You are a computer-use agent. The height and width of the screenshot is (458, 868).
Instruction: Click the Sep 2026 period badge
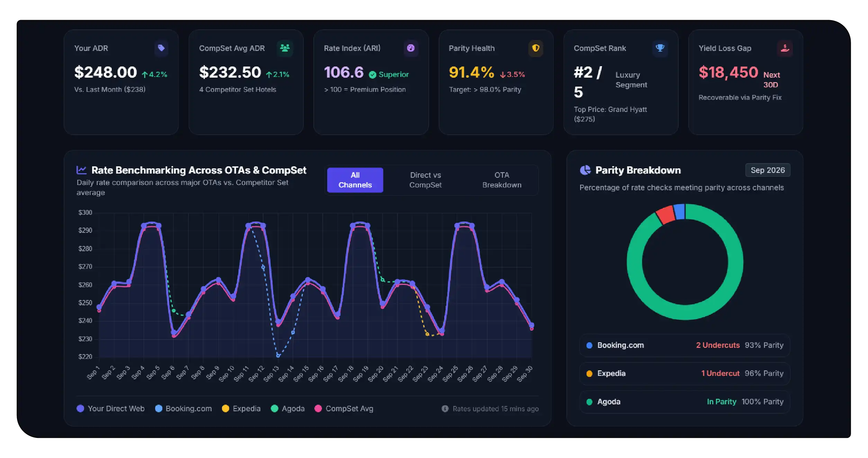(768, 170)
